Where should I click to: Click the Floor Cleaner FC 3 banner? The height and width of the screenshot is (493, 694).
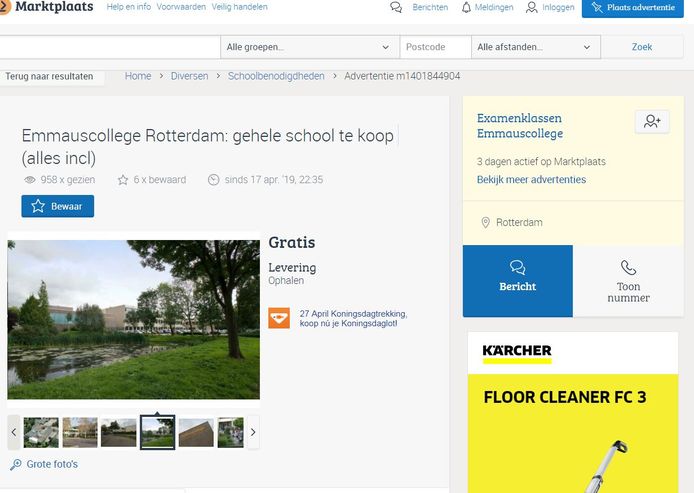click(573, 434)
